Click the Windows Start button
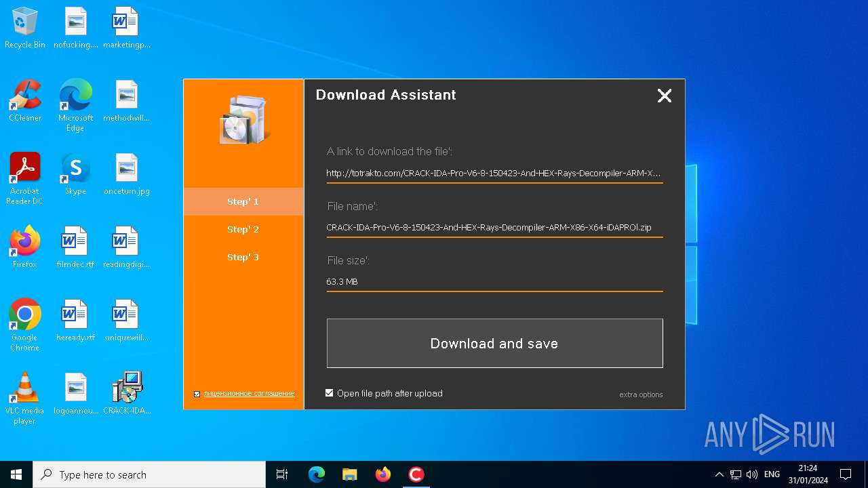868x488 pixels. (x=16, y=474)
